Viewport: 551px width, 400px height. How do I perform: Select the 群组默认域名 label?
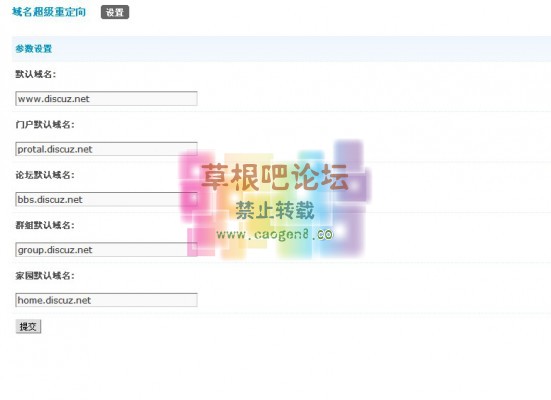[45, 225]
